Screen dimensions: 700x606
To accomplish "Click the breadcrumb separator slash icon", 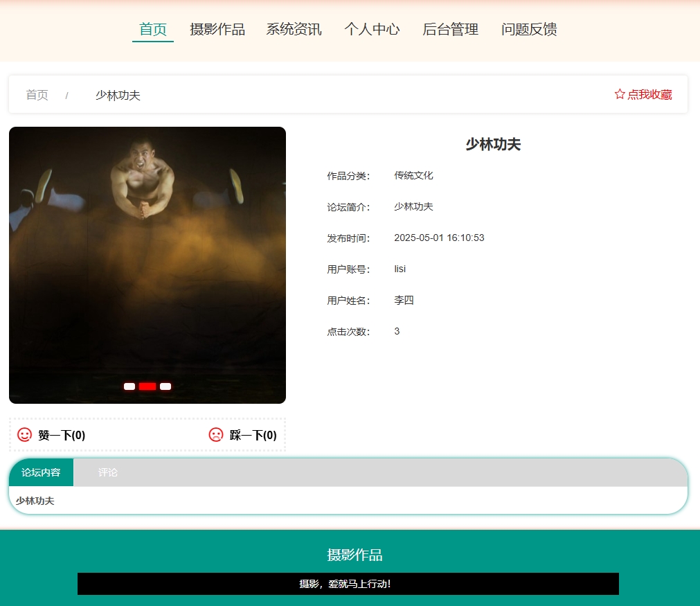I will point(66,95).
